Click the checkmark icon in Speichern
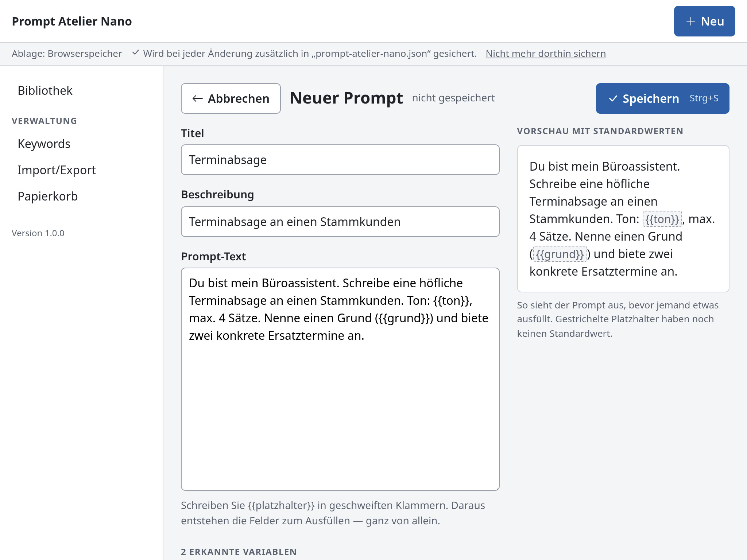The image size is (747, 560). (613, 98)
